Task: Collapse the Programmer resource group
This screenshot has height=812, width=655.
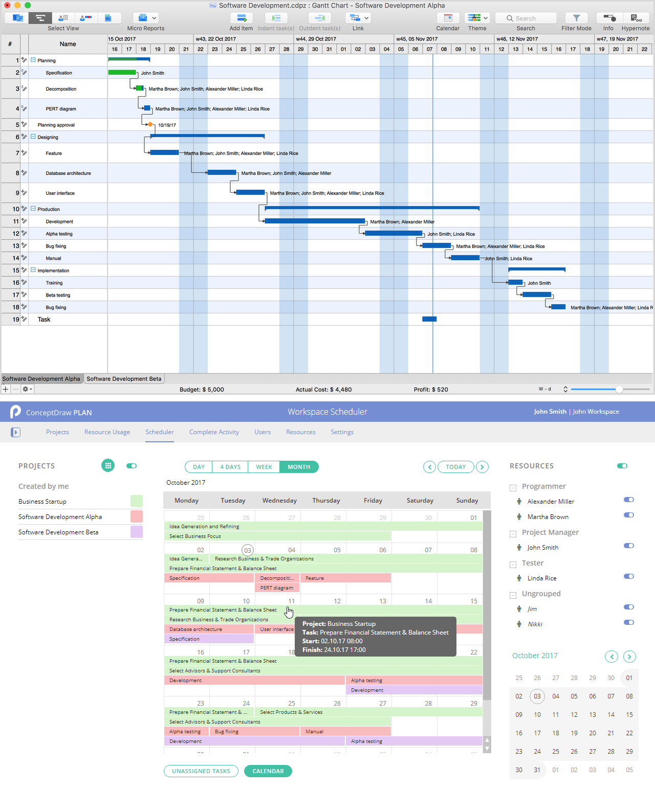Action: point(513,488)
